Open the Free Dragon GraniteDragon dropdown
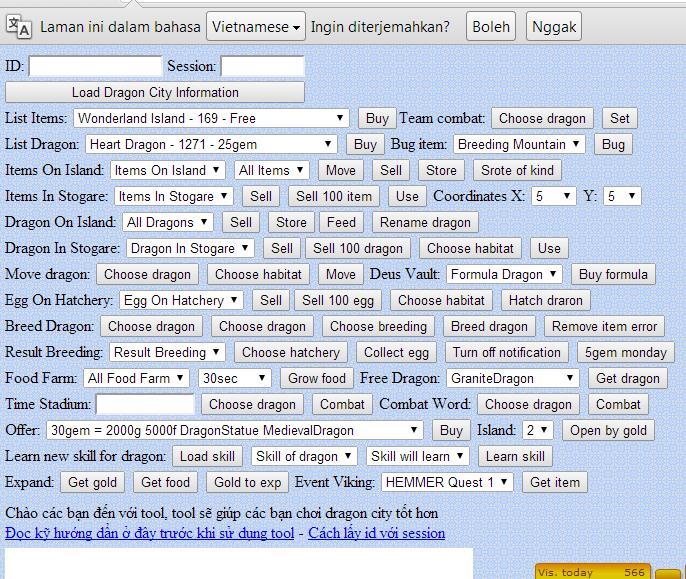Viewport: 686px width, 579px height. tap(513, 378)
